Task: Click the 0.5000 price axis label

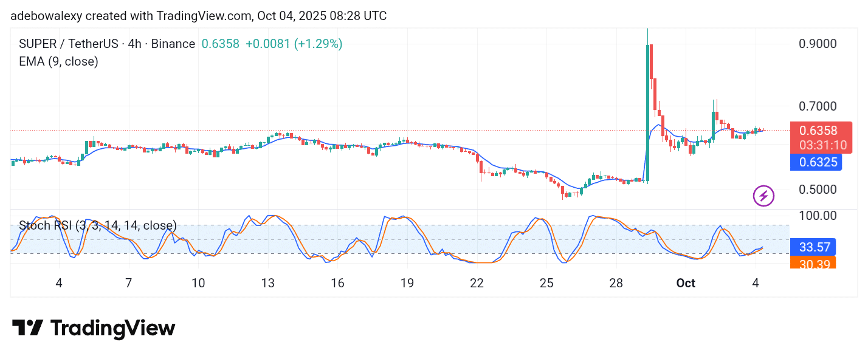Action: [x=817, y=189]
